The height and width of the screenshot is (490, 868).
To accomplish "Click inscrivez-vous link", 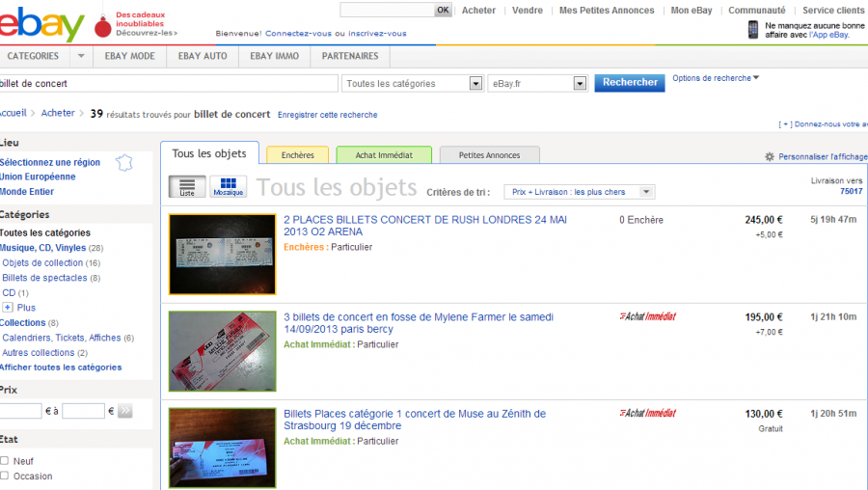I will click(377, 33).
